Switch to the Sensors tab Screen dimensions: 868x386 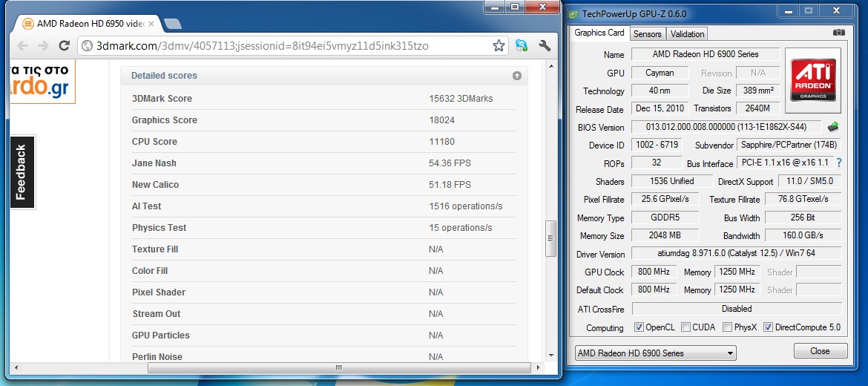(648, 34)
